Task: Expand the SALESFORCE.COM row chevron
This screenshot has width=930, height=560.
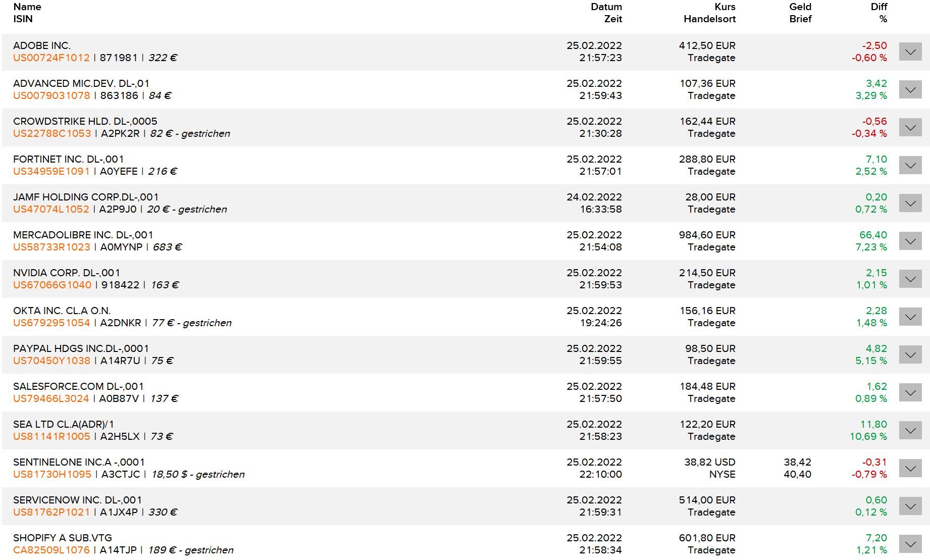Action: pos(910,392)
